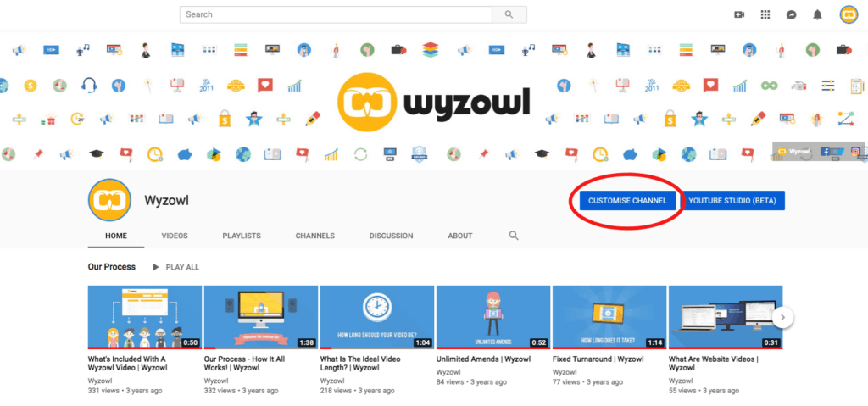Open the About tab

(x=460, y=236)
